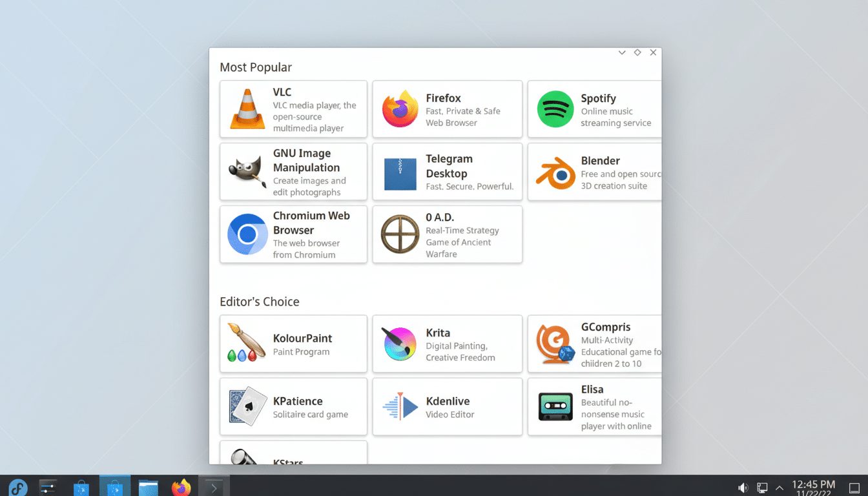Screen dimensions: 868x496
Task: Expand the hidden system tray icons
Action: tap(779, 487)
